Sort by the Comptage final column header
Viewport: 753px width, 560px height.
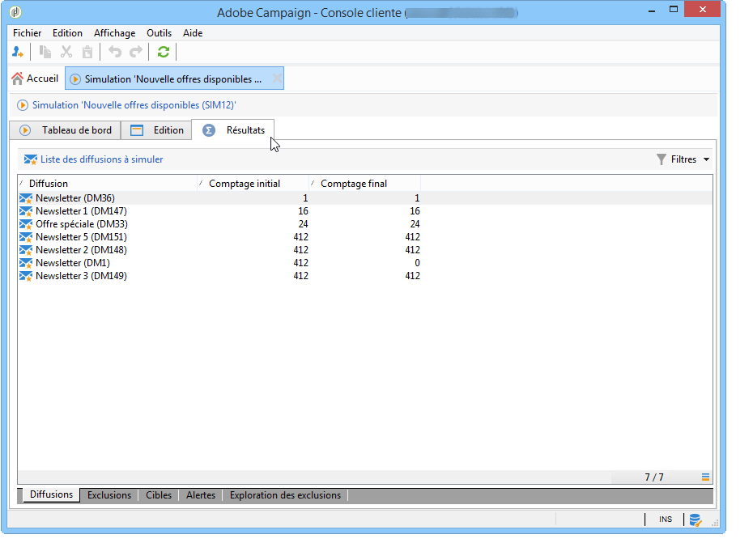coord(365,184)
